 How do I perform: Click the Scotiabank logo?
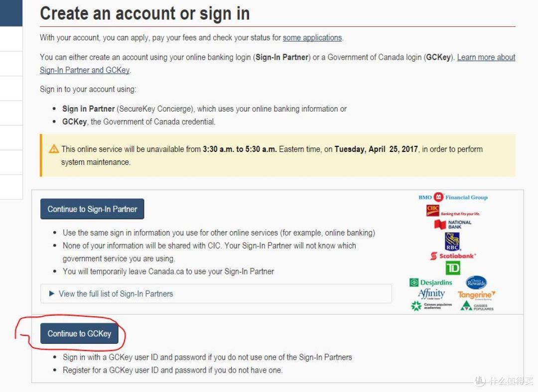coord(453,256)
